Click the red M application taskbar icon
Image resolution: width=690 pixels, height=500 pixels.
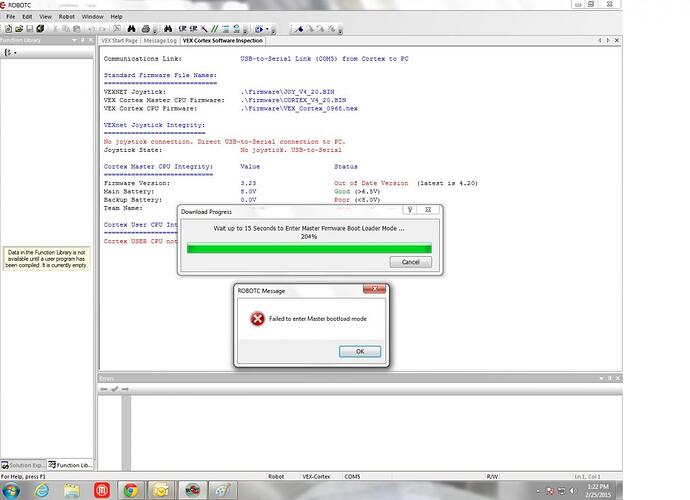tap(102, 490)
